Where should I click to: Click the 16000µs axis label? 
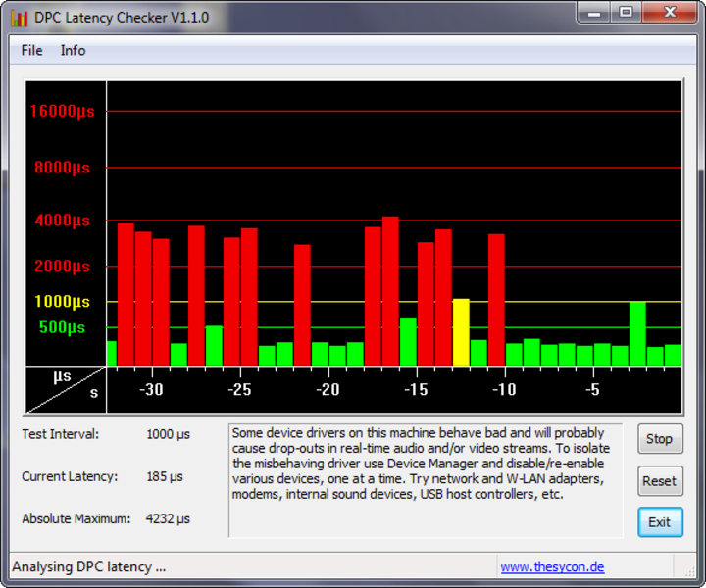pyautogui.click(x=62, y=111)
